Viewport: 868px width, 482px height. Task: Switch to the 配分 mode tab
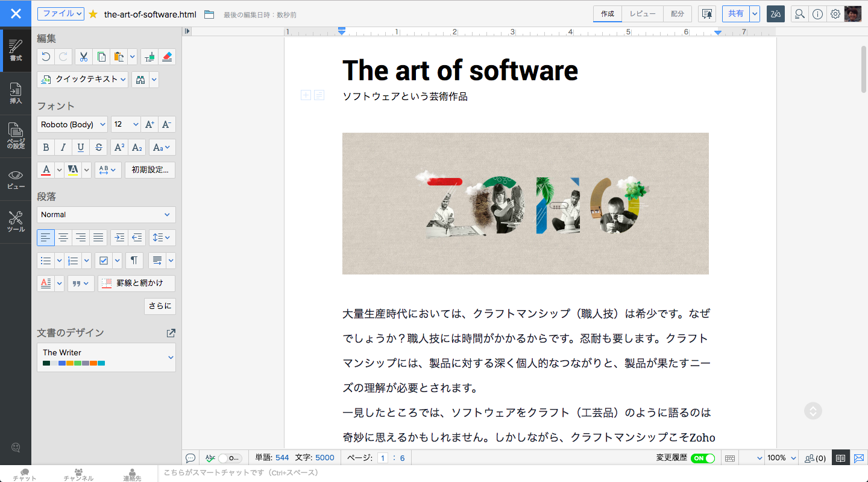[678, 14]
